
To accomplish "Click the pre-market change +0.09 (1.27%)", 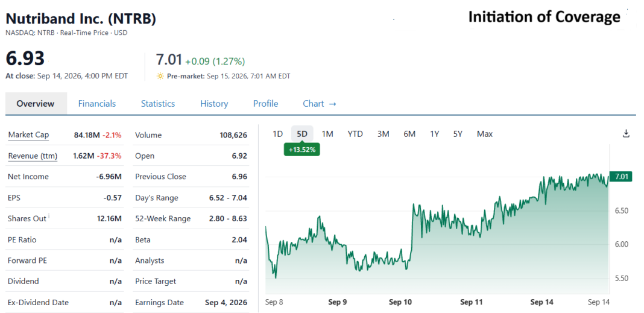I will tap(215, 62).
